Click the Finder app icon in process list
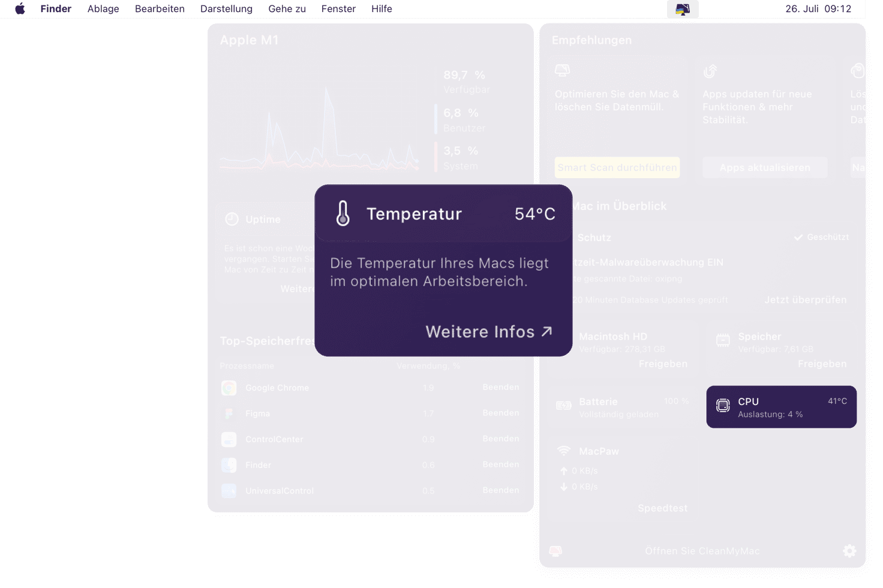 tap(229, 465)
